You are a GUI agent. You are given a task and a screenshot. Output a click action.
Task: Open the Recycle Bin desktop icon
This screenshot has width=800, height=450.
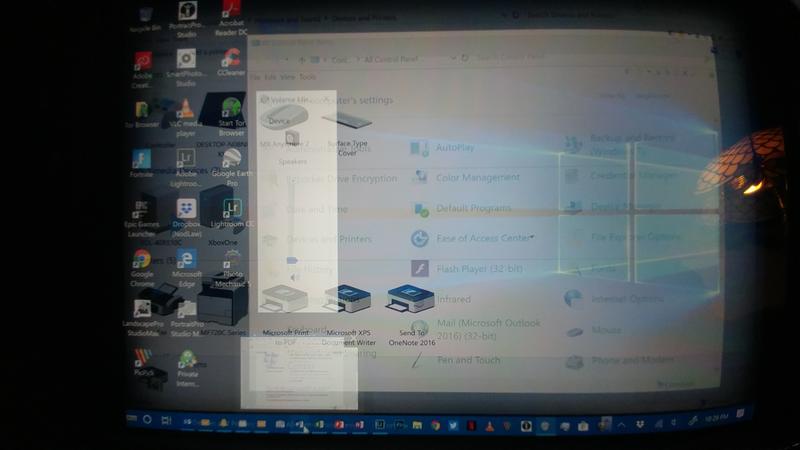pyautogui.click(x=145, y=19)
